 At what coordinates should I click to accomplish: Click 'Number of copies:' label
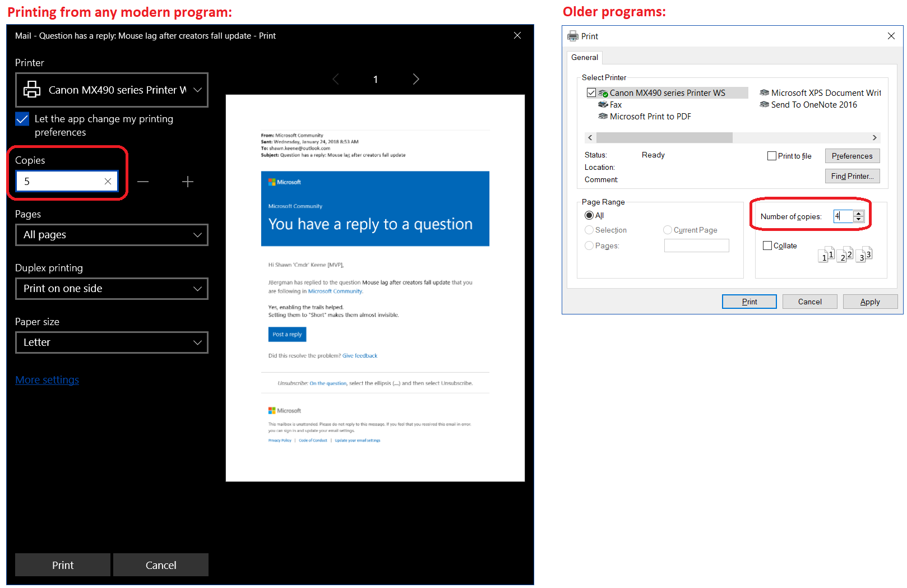(791, 216)
